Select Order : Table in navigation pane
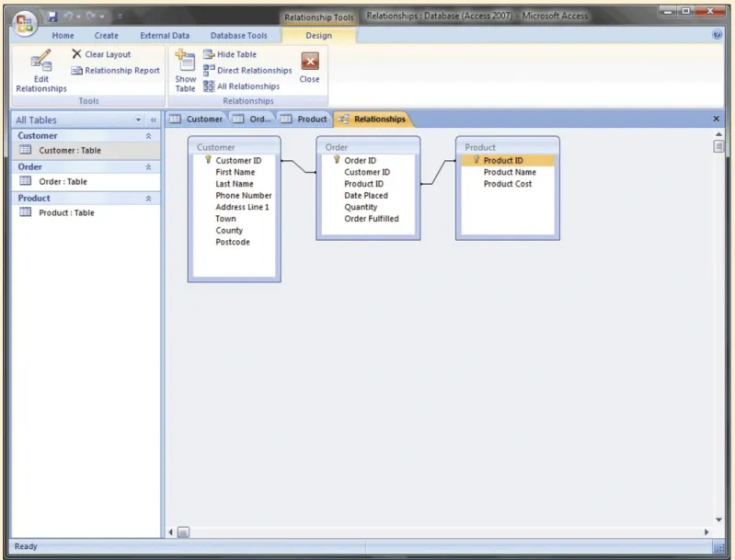735x560 pixels. coord(86,182)
